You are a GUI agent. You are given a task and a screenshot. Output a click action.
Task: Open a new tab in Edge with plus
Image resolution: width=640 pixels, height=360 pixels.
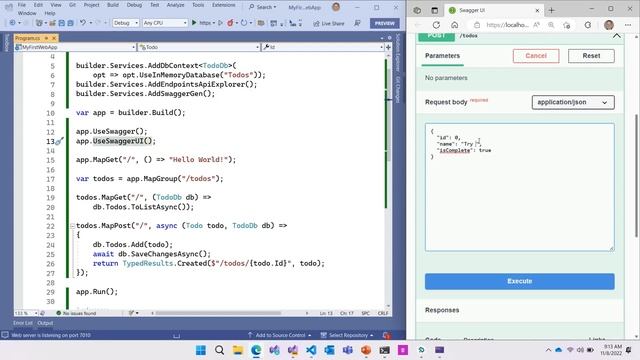point(551,10)
